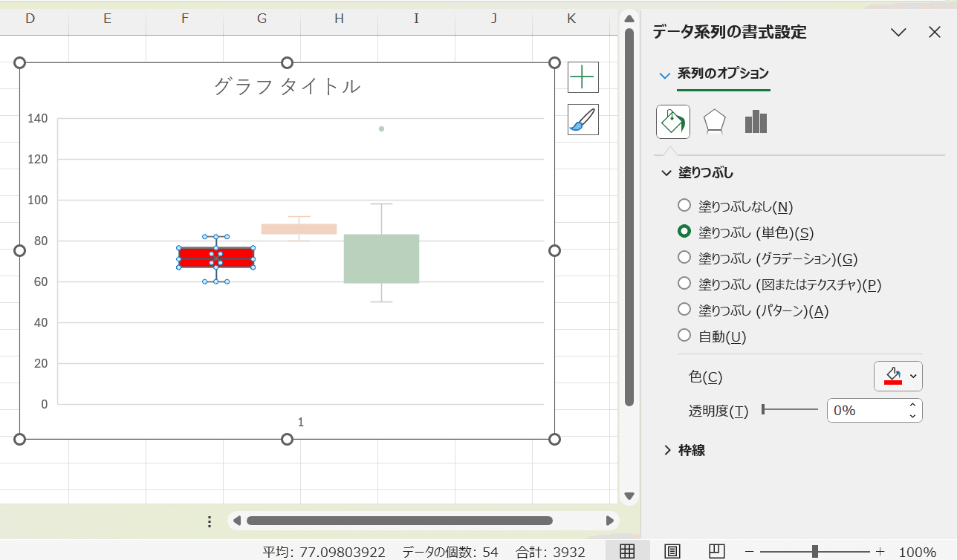The height and width of the screenshot is (560, 957).
Task: Select the 塗りつぶしなし radio button
Action: click(684, 206)
